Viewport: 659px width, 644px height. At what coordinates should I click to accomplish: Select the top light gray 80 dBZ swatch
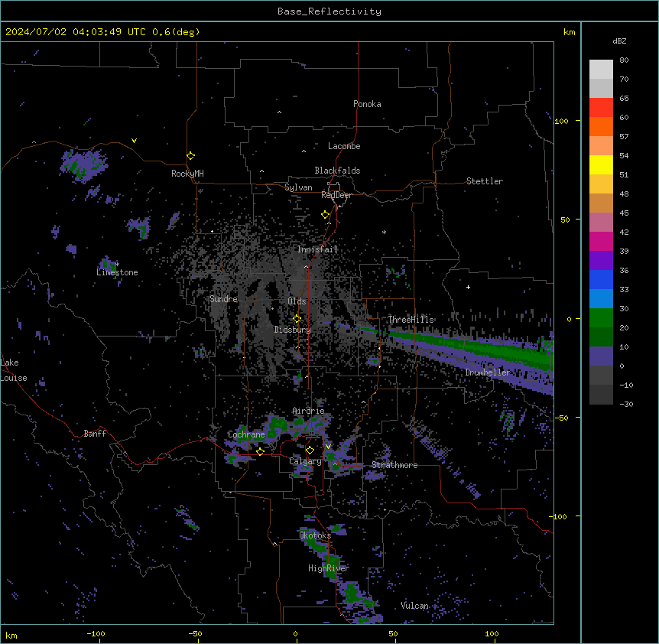pos(601,70)
